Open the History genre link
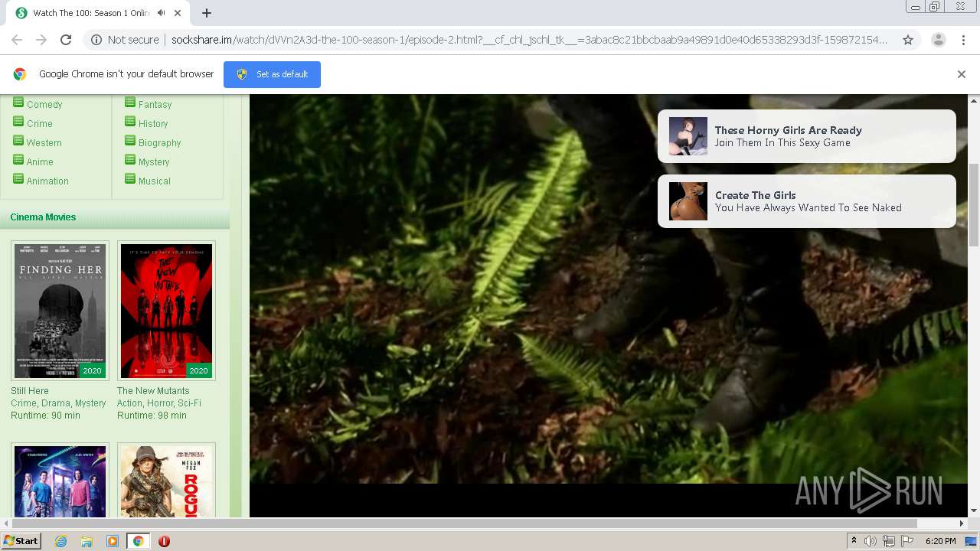The height and width of the screenshot is (551, 980). click(x=153, y=124)
